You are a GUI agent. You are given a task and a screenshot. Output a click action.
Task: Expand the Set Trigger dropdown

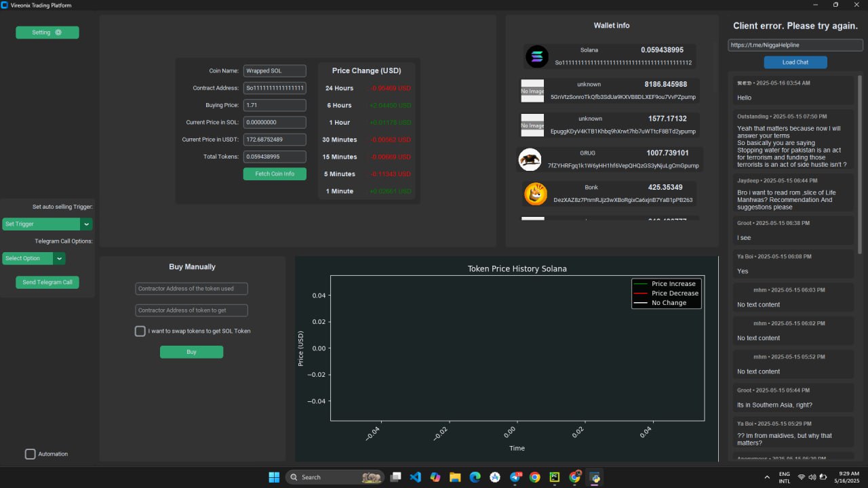point(87,224)
